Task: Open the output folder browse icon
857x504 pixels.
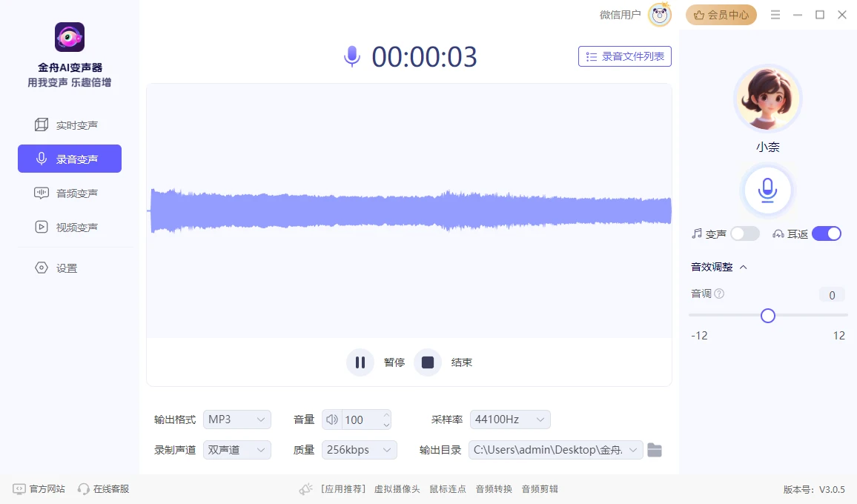Action: coord(655,449)
